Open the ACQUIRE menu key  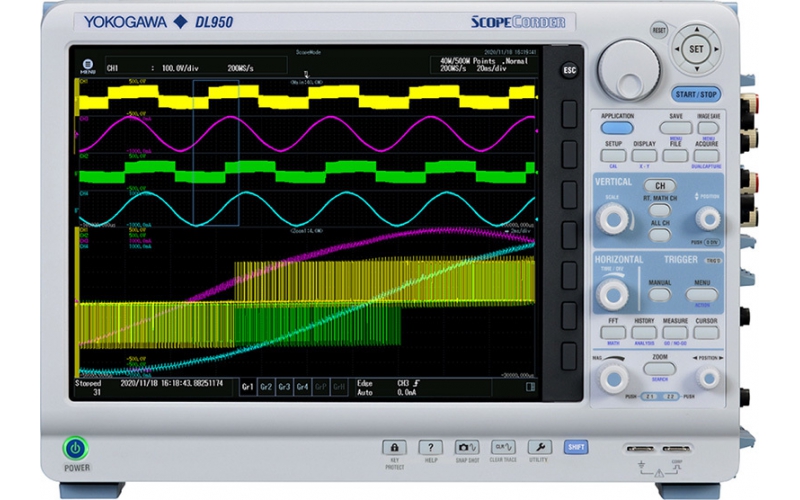click(x=707, y=156)
